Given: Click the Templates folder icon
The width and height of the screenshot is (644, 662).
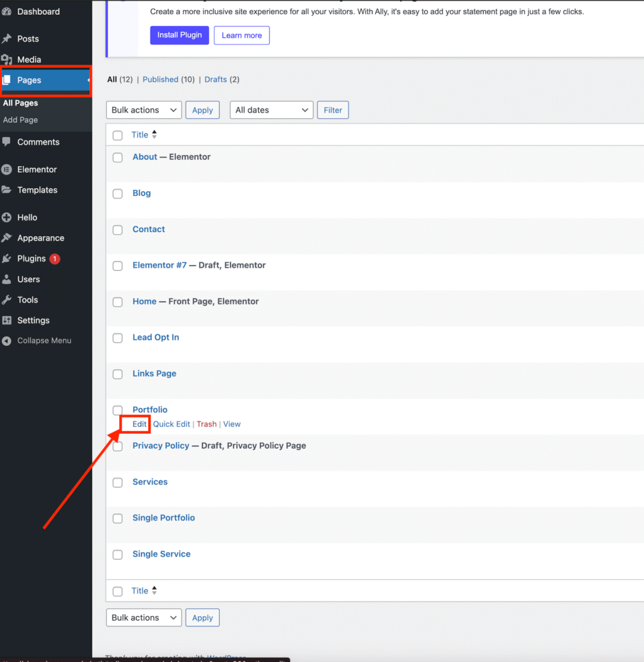Looking at the screenshot, I should 6,190.
